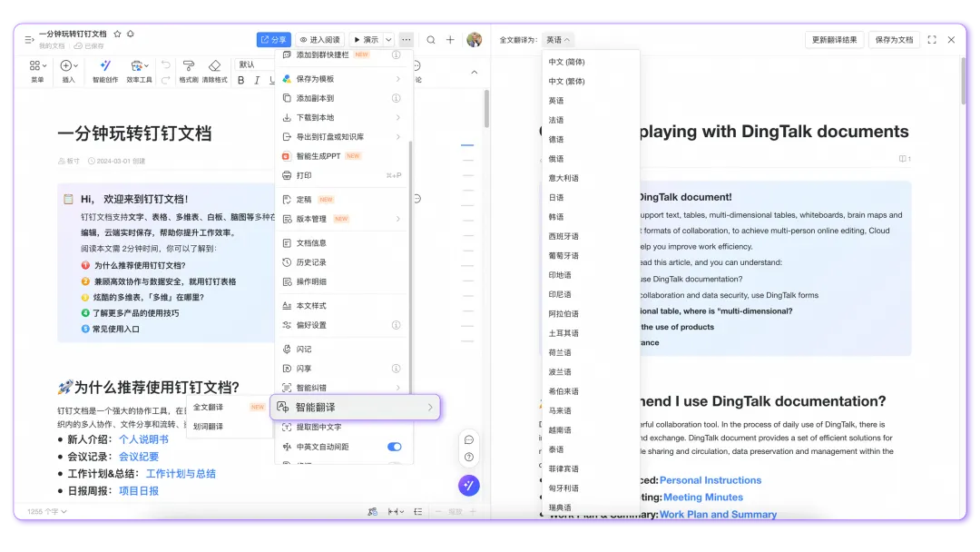Open the sidebar outline icon beside the title
The height and width of the screenshot is (552, 980).
29,39
